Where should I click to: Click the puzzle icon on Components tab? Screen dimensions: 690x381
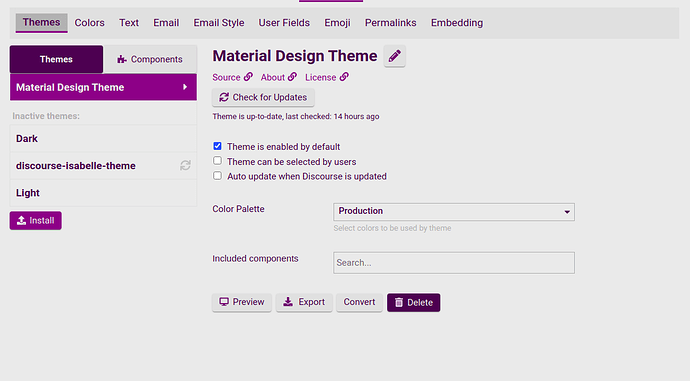(x=122, y=59)
